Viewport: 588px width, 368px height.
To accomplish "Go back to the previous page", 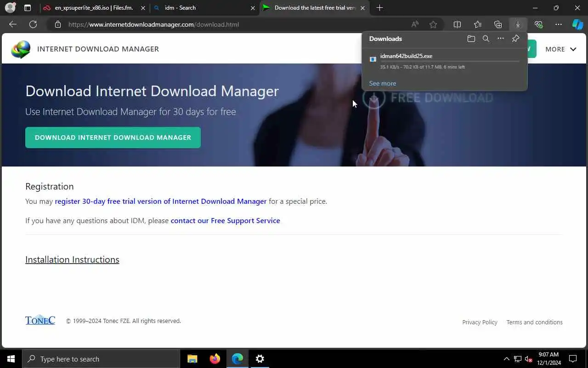I will click(x=13, y=24).
